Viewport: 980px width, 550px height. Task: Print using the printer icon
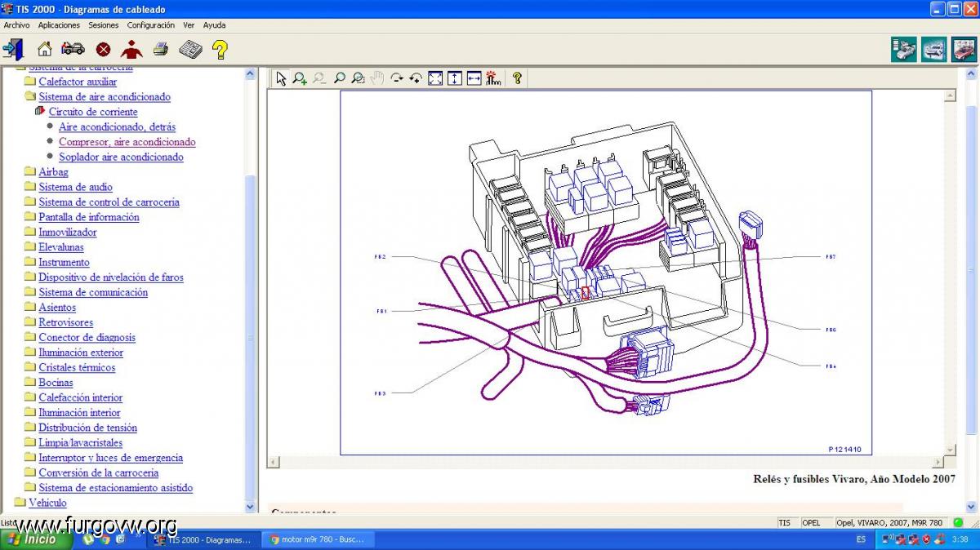[x=161, y=49]
